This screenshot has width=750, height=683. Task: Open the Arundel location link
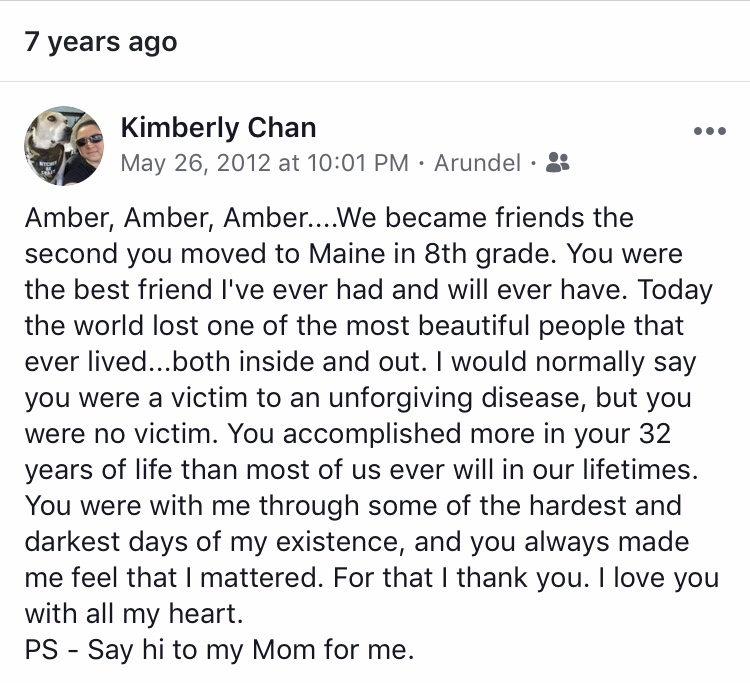478,162
